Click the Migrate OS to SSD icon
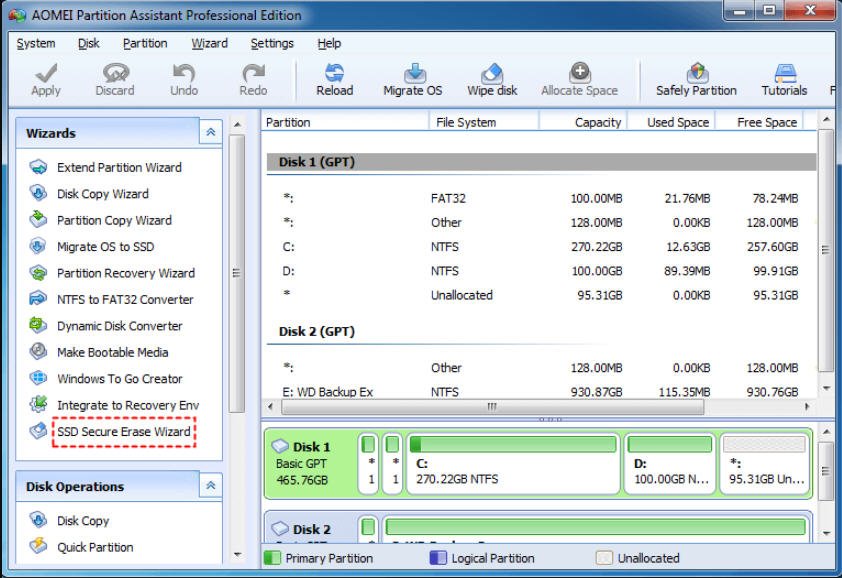The width and height of the screenshot is (842, 578). [x=38, y=247]
